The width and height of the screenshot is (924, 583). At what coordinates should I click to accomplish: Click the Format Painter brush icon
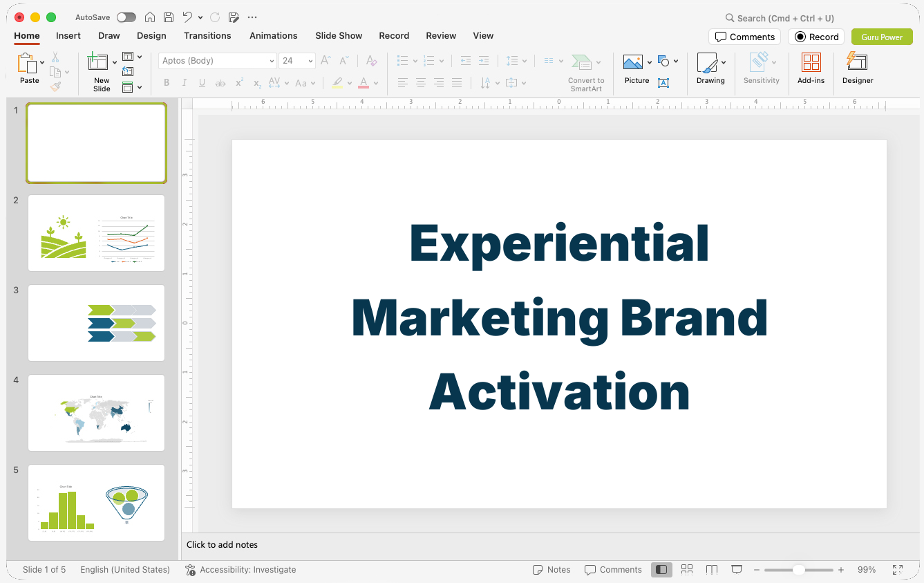(55, 86)
